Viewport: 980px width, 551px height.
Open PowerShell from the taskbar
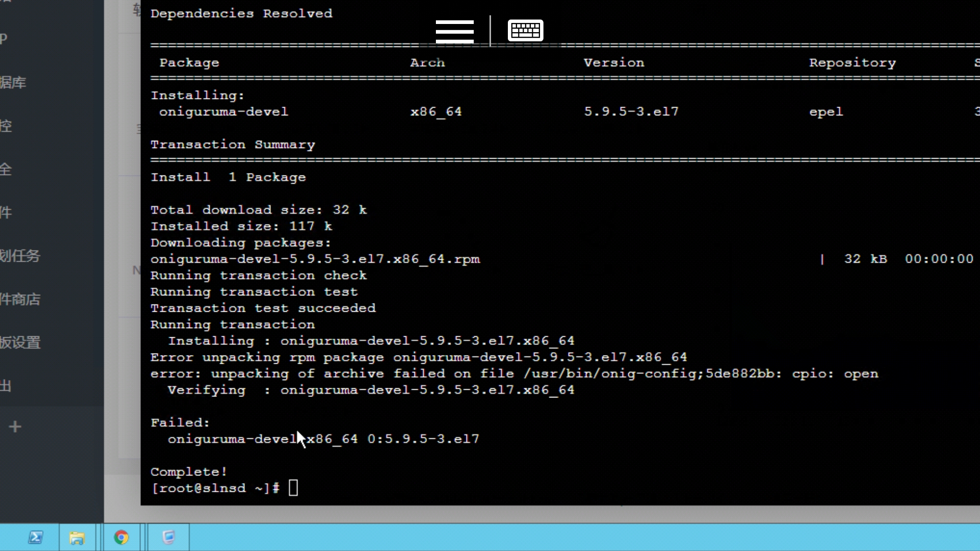coord(36,537)
